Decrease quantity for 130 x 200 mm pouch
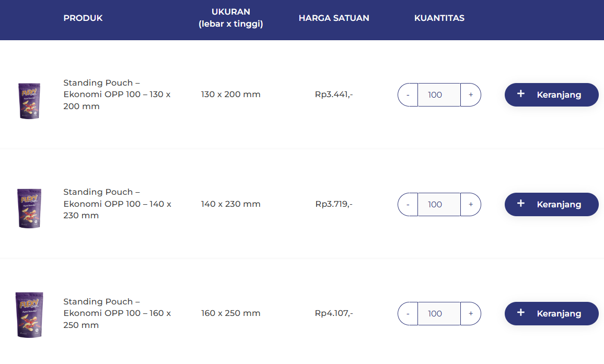 coord(408,95)
